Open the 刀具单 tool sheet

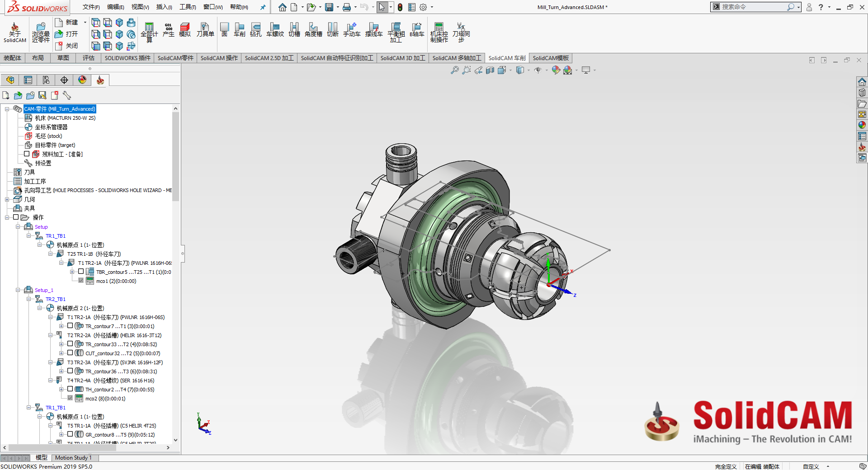(x=205, y=30)
